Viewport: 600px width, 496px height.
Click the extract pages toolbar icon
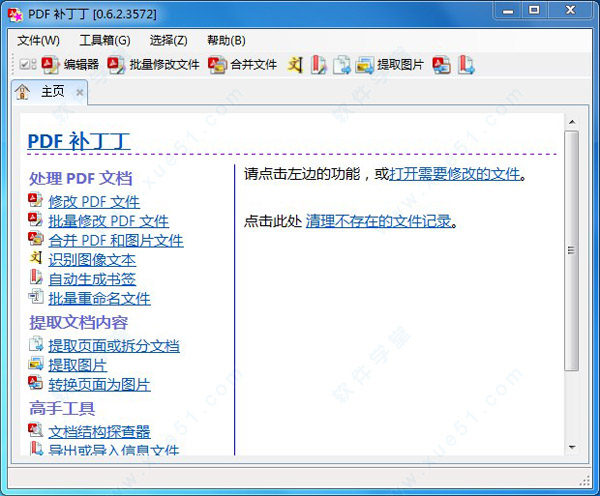[341, 65]
